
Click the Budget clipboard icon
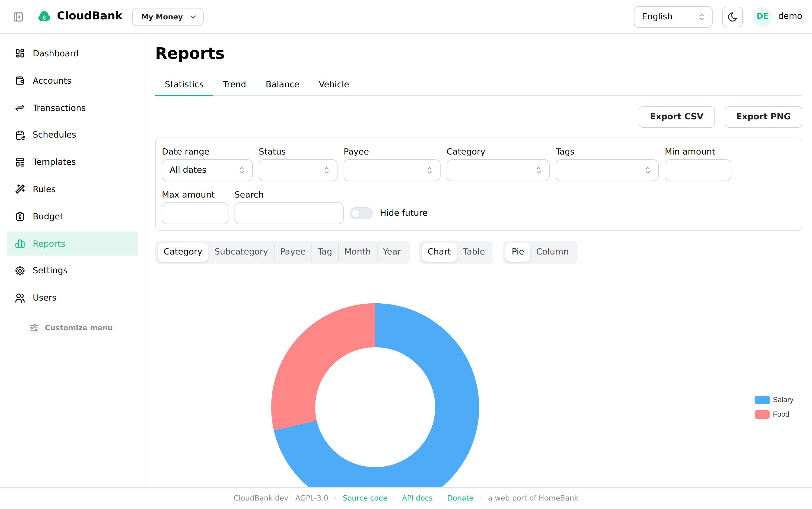[20, 216]
